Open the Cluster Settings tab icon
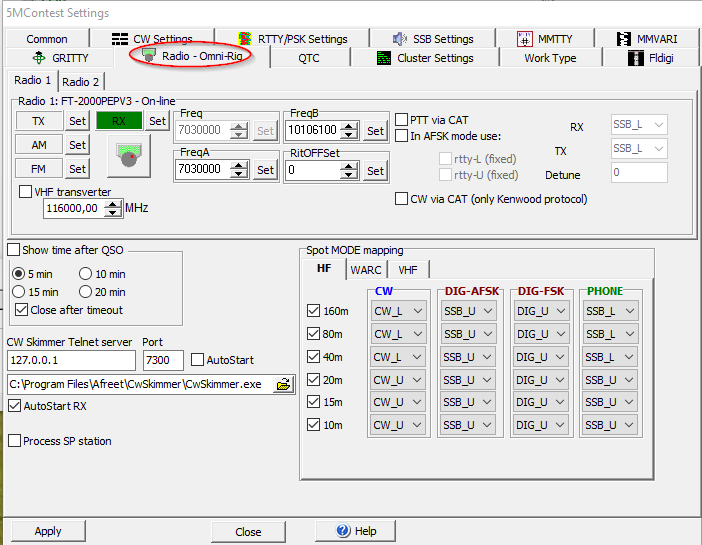This screenshot has width=702, height=545. 384,58
